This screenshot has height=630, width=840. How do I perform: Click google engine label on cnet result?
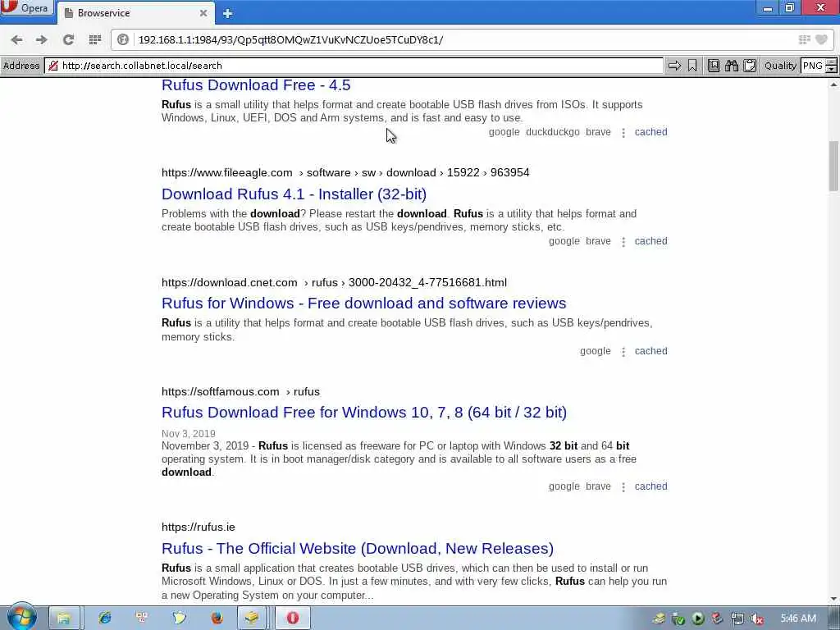[596, 351]
